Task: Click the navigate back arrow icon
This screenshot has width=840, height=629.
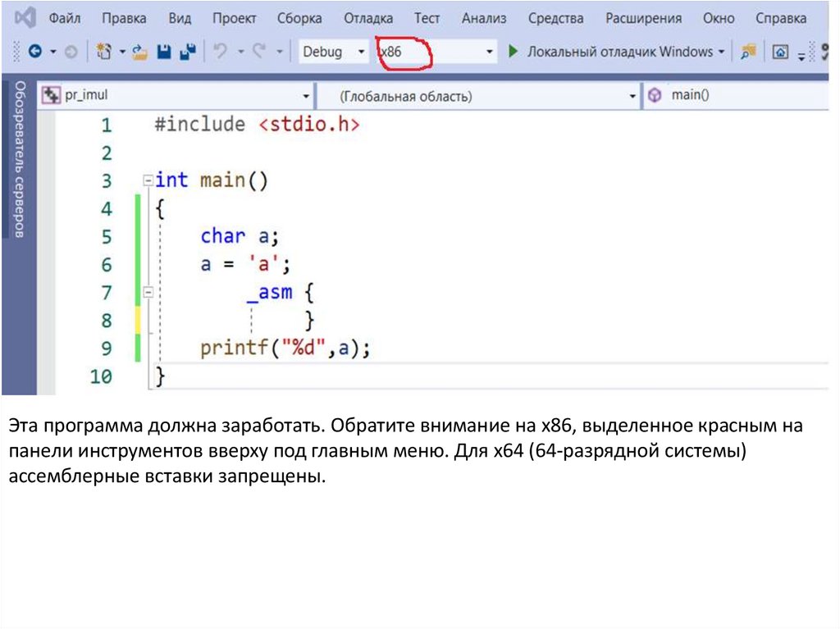Action: click(x=34, y=52)
